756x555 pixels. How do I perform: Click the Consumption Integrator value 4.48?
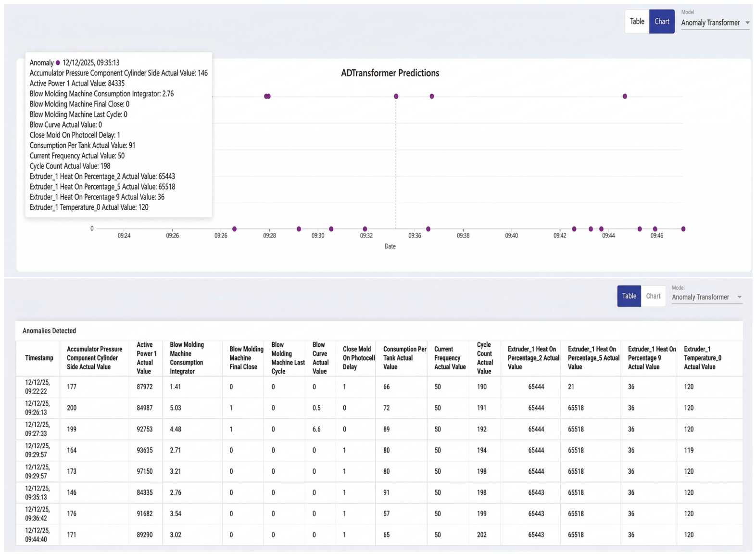pos(176,429)
